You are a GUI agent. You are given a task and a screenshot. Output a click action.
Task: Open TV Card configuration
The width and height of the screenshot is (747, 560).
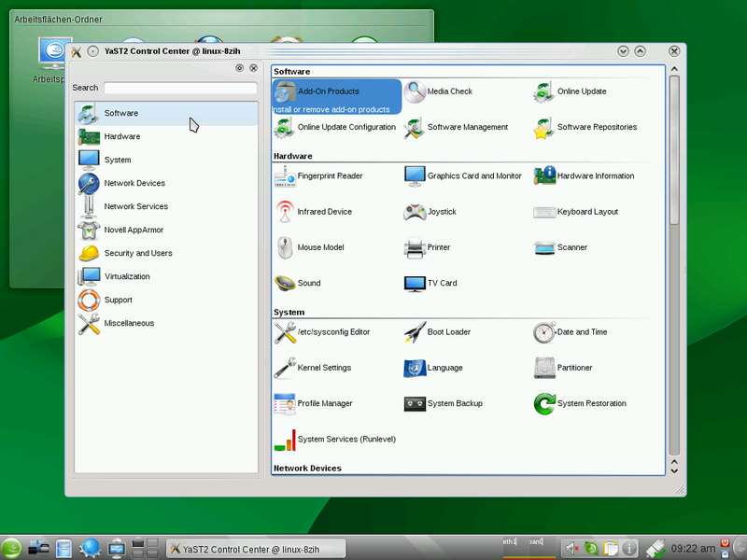click(430, 284)
